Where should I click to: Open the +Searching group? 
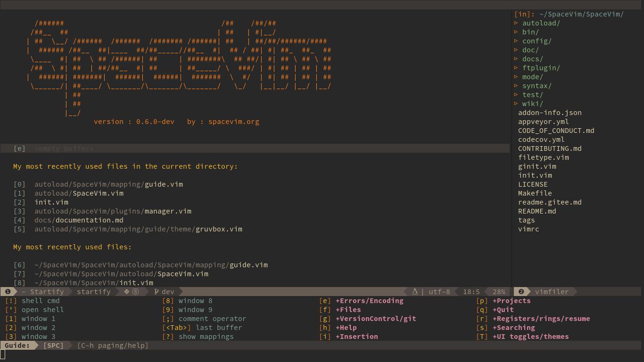(505, 328)
